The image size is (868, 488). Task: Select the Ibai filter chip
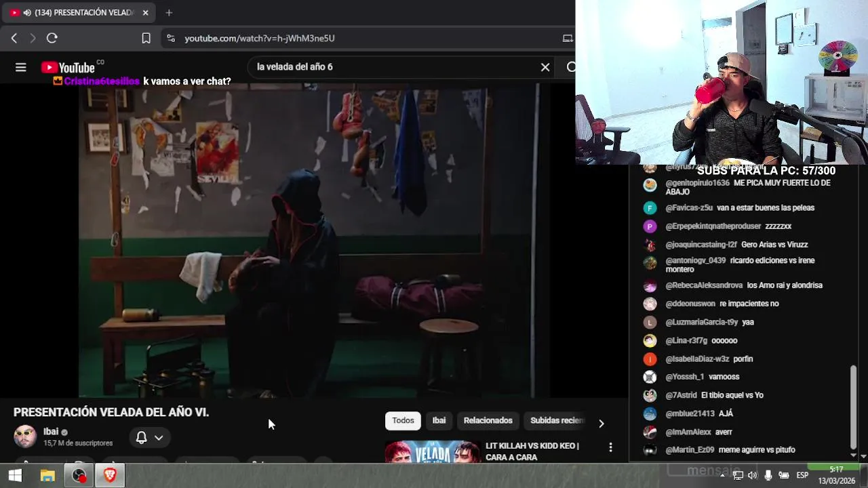439,420
